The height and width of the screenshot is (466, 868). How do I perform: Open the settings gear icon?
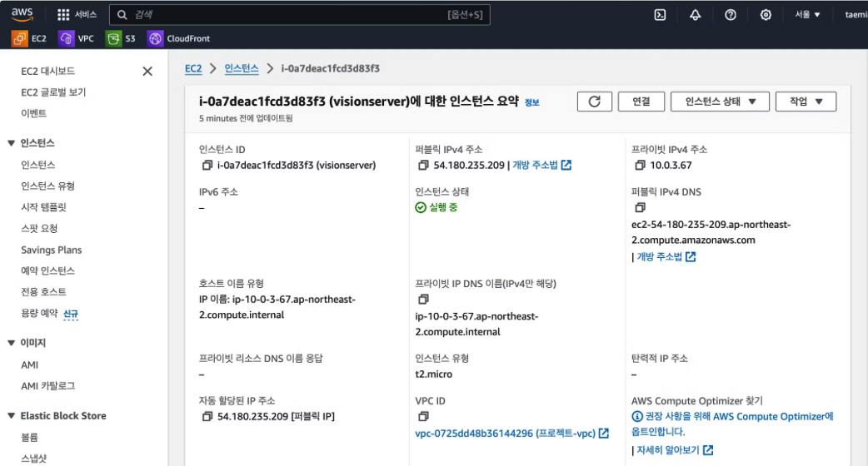point(766,15)
